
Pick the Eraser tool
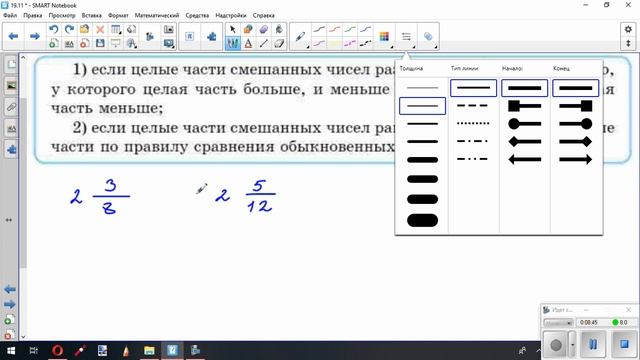(279, 43)
